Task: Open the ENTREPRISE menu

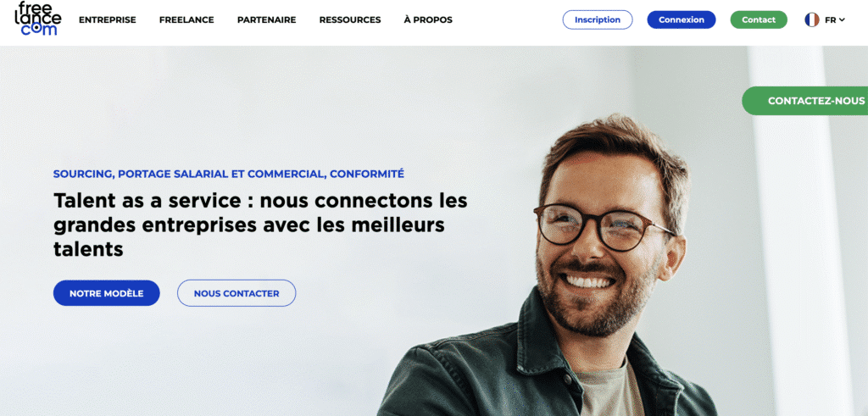Action: click(108, 20)
